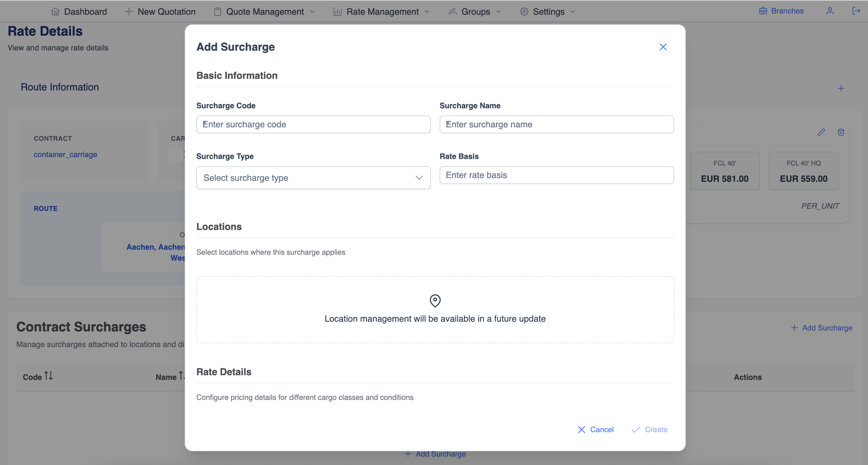Screen dimensions: 868x465
Task: Click the logout icon in the header
Action: pyautogui.click(x=856, y=11)
